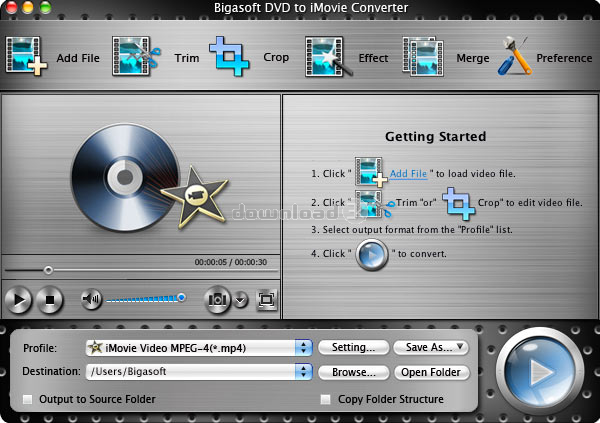Click the volume slider handle

(x=182, y=297)
